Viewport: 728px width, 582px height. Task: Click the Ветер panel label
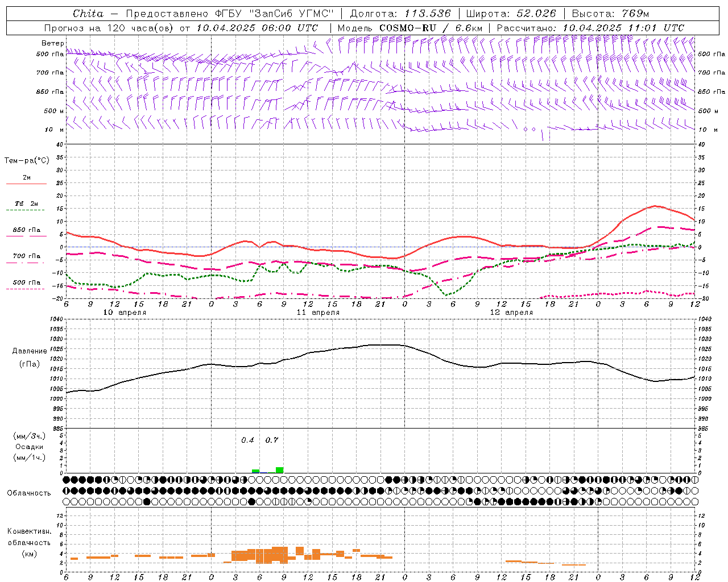(52, 43)
